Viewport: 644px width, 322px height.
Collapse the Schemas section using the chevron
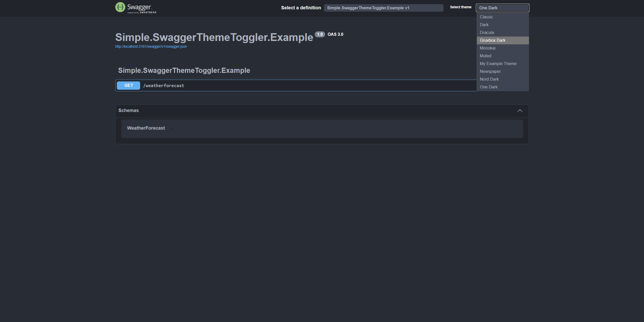[x=520, y=111]
